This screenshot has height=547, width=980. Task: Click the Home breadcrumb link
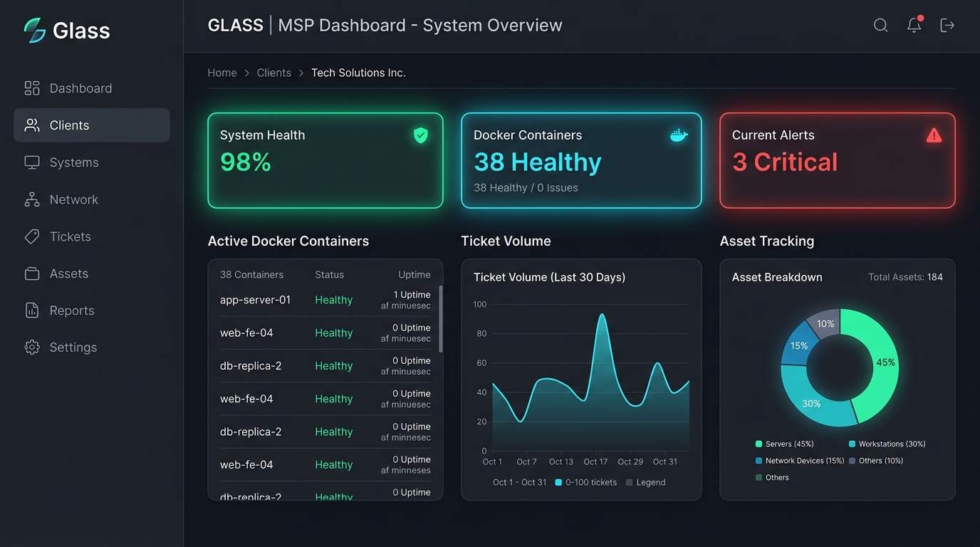pyautogui.click(x=222, y=73)
